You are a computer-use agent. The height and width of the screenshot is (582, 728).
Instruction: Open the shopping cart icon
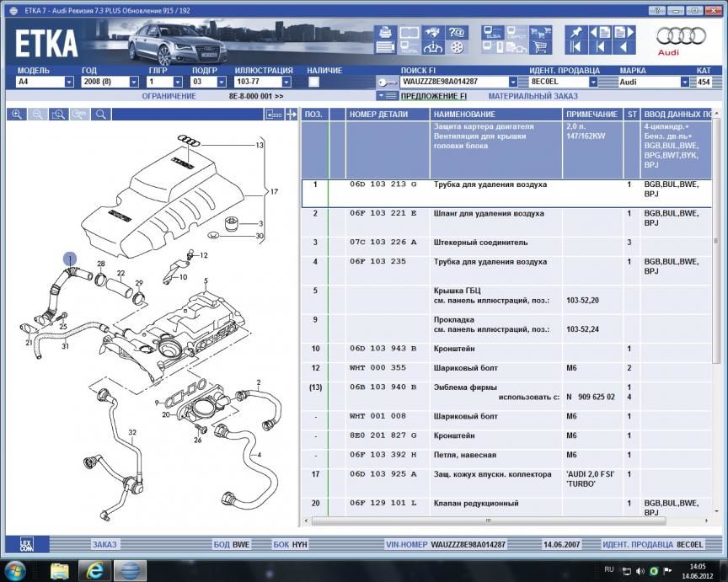(x=542, y=49)
